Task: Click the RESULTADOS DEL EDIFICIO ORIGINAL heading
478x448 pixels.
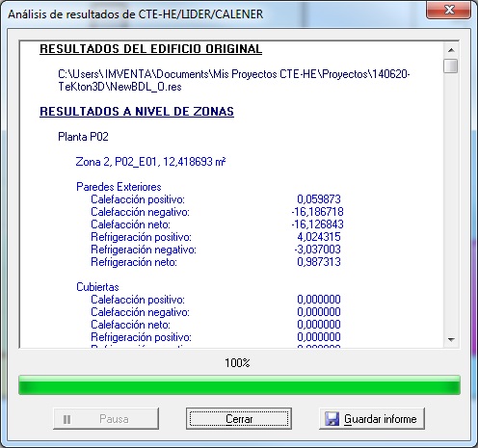Action: 150,49
